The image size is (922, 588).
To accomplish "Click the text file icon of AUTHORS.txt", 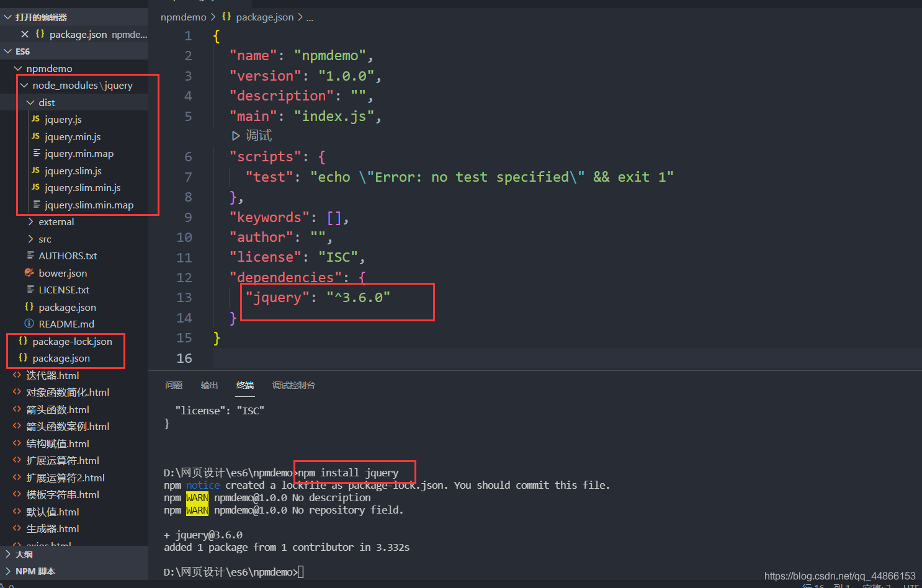I will click(30, 255).
